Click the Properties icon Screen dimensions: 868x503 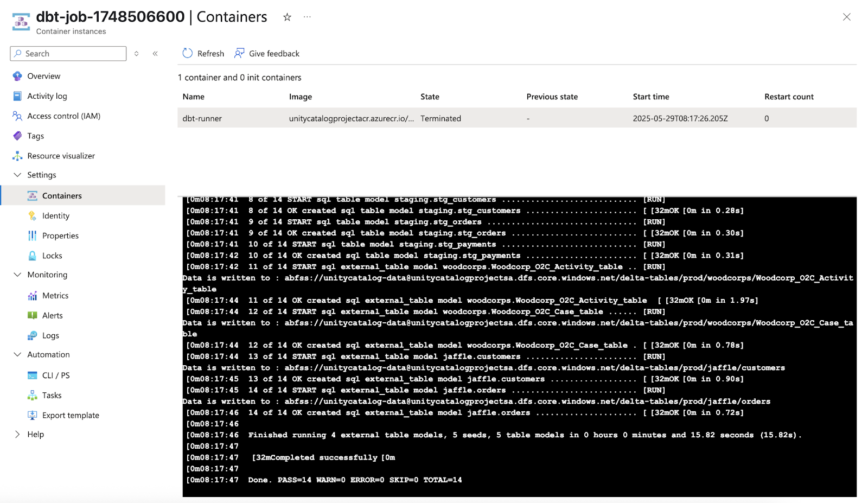33,235
